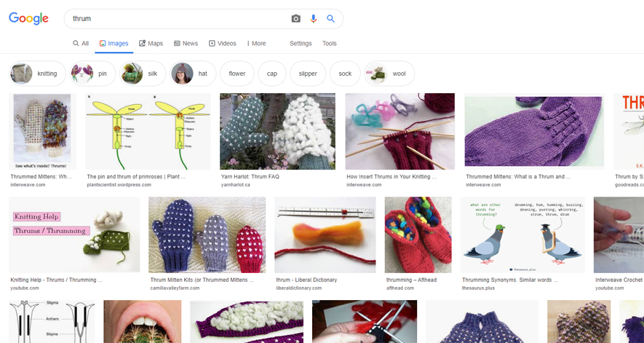This screenshot has width=644, height=343.
Task: Switch to the Videos tab
Action: [222, 43]
